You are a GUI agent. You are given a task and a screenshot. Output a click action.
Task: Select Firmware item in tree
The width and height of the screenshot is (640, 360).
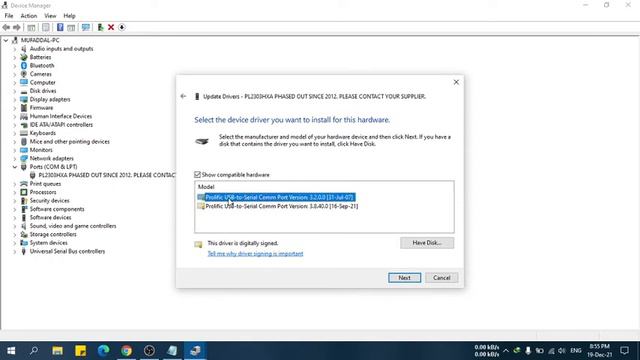41,108
